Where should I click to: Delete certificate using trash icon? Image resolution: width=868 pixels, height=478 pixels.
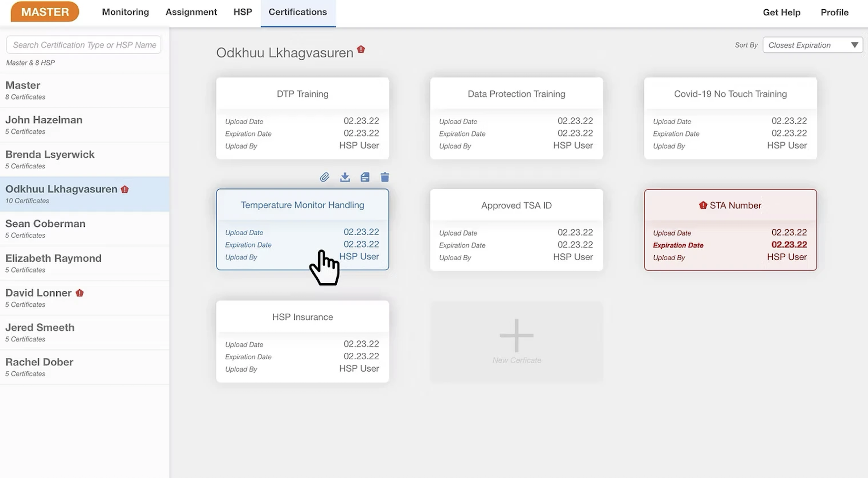pyautogui.click(x=385, y=177)
